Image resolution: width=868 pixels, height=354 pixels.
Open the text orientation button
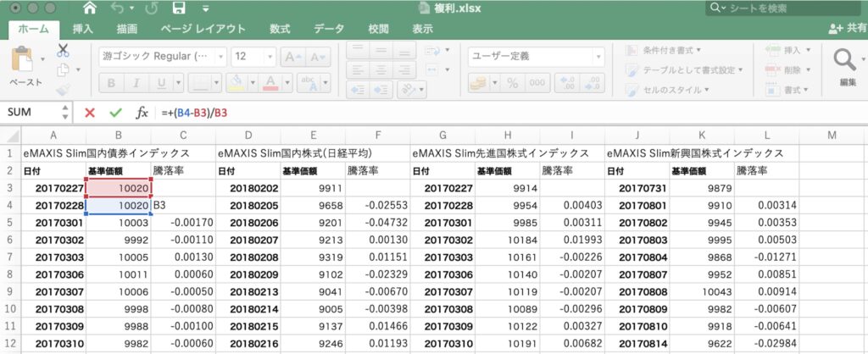[411, 90]
